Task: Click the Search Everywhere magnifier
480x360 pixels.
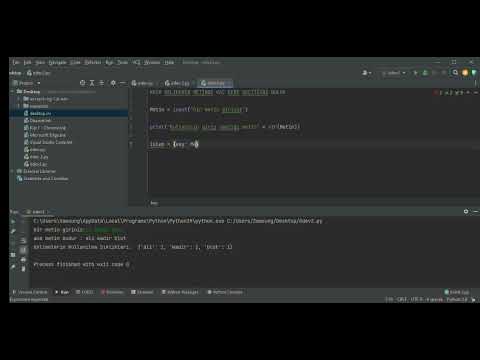Action: [455, 73]
